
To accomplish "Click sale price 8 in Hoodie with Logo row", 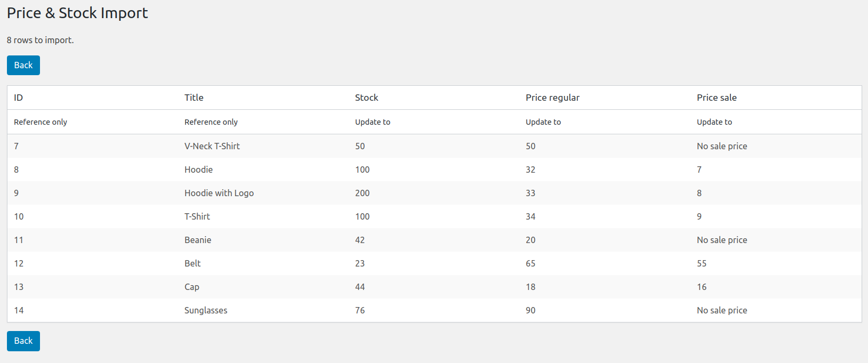I will coord(699,193).
